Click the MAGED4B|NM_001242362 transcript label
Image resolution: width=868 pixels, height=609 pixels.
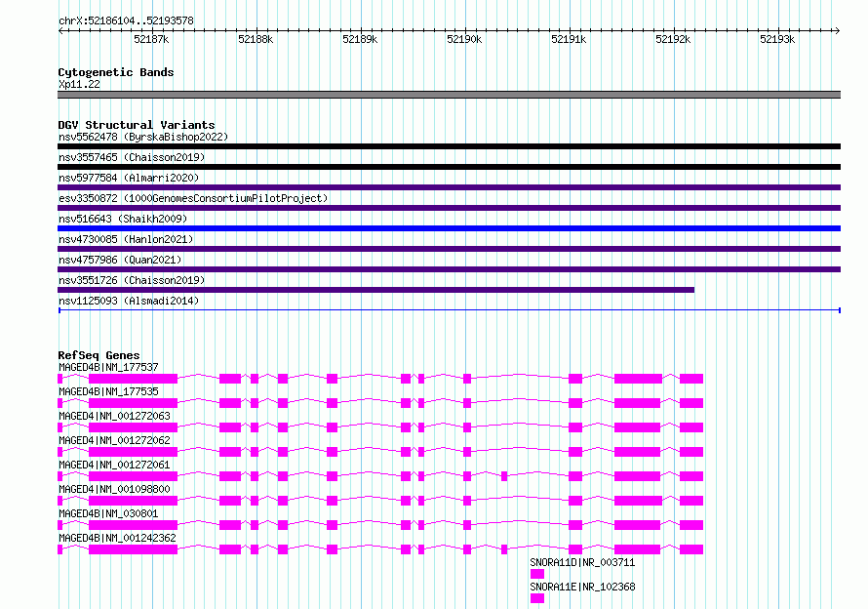coord(117,538)
